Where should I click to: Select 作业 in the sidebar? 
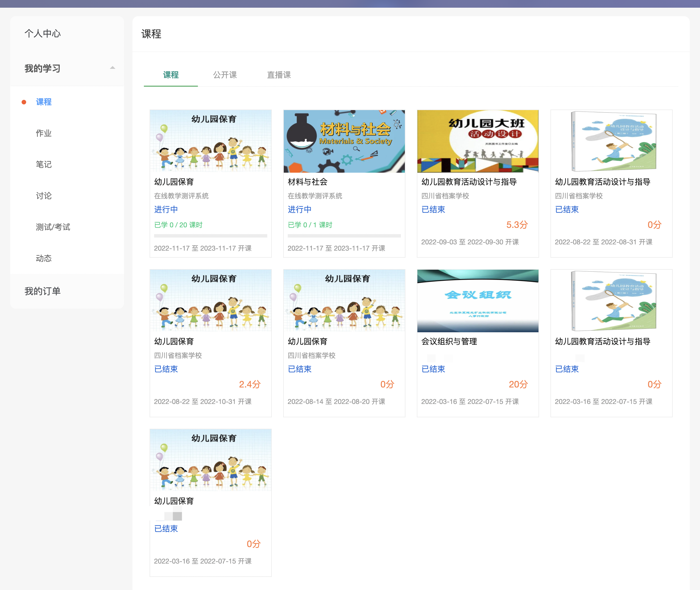44,133
